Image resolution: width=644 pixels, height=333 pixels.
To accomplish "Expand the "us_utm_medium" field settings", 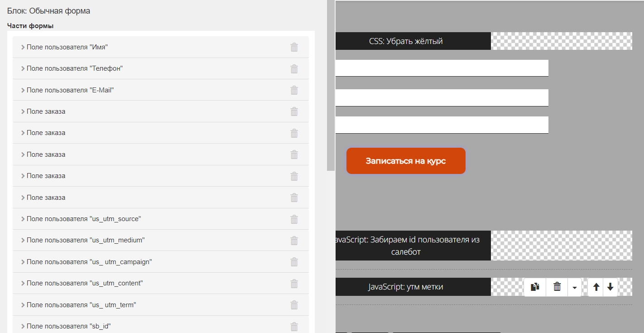I will pyautogui.click(x=85, y=240).
